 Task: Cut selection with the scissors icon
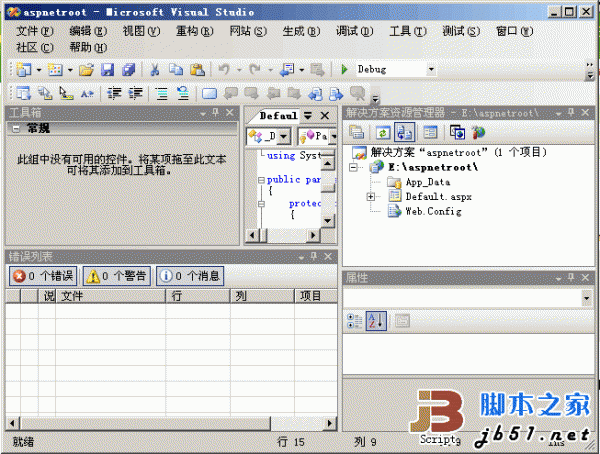155,70
